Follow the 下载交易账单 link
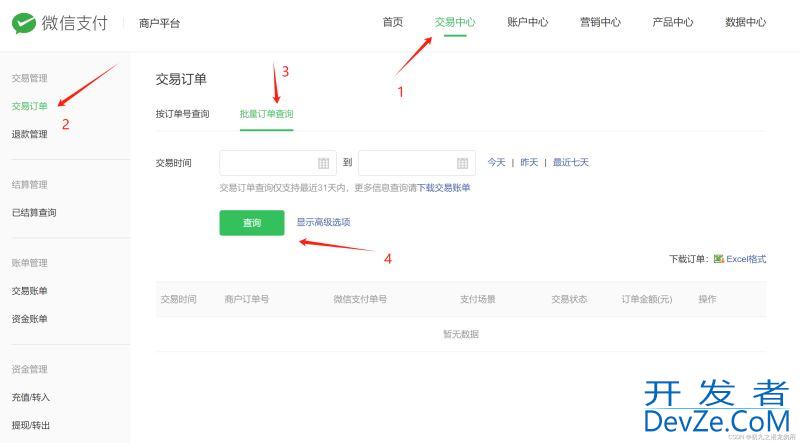Viewport: 800px width, 443px height. click(x=443, y=188)
